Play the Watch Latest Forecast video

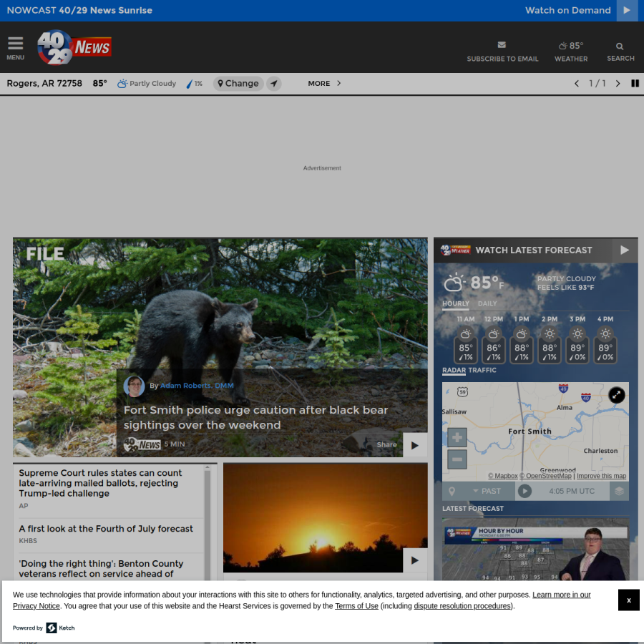624,250
